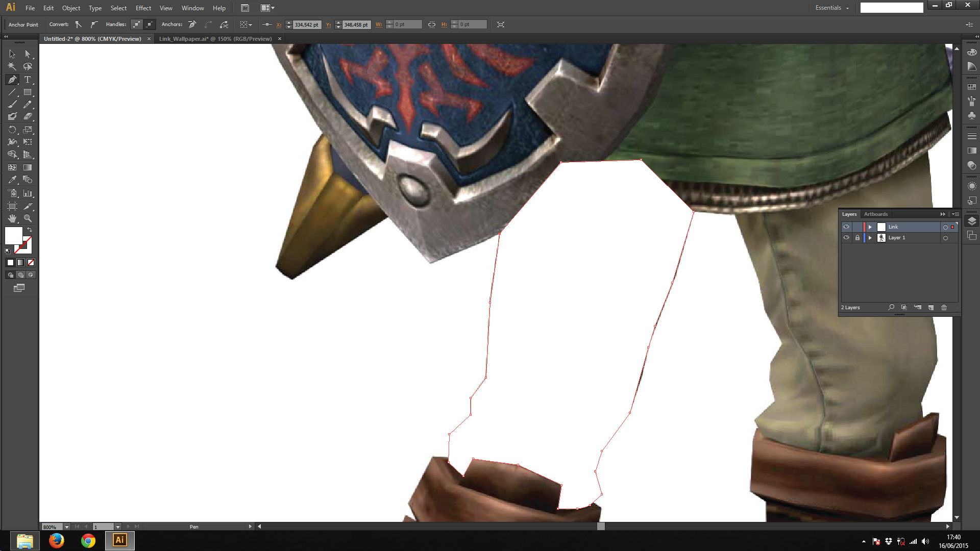Select the Pen tool
The image size is (980, 551).
[12, 80]
